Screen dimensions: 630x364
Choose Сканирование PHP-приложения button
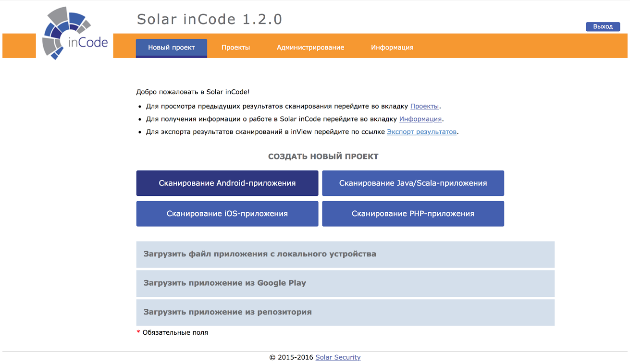click(413, 214)
